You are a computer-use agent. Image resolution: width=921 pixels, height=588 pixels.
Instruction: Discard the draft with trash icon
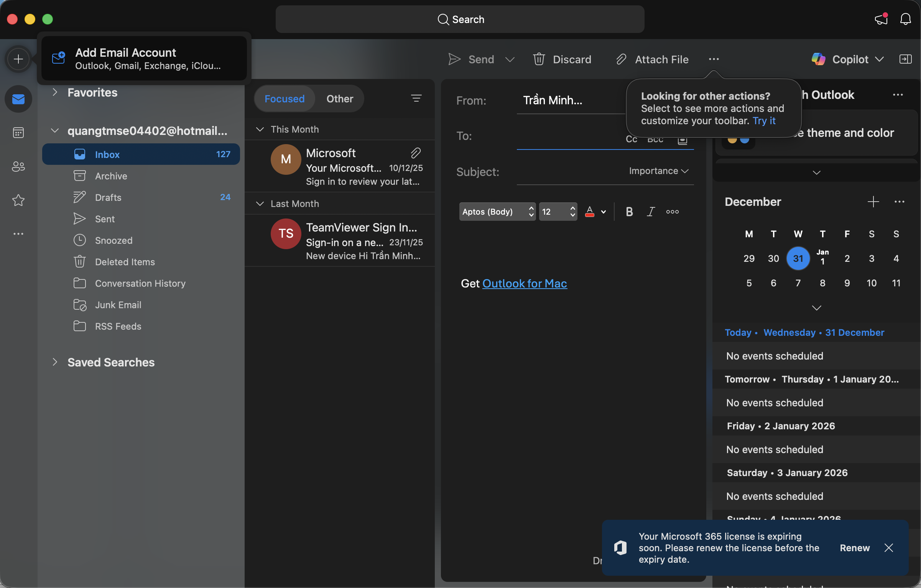539,59
